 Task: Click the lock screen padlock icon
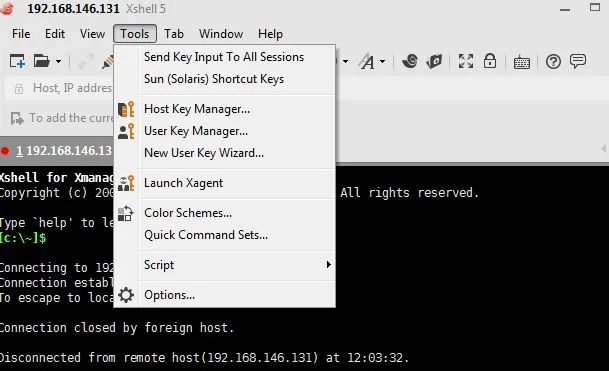[490, 61]
